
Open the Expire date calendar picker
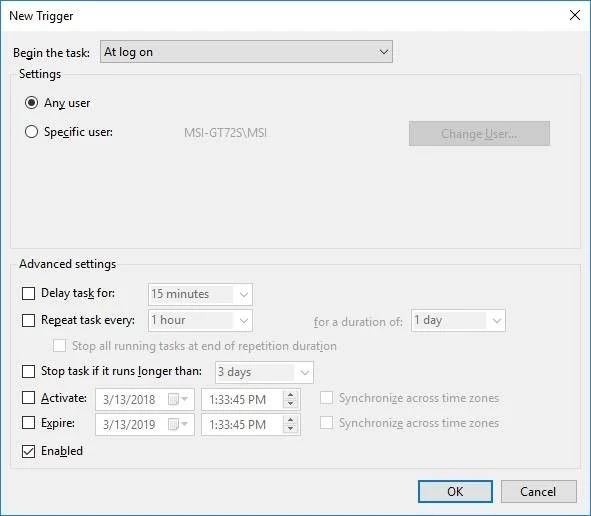pos(178,424)
